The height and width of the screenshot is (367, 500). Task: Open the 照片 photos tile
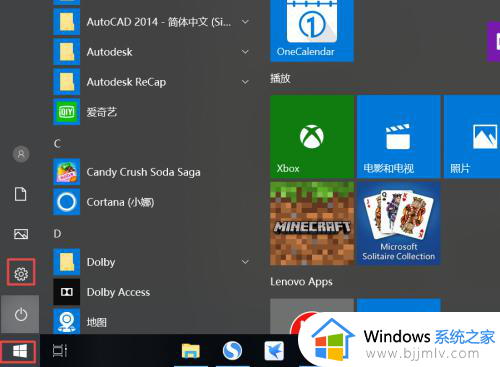pyautogui.click(x=472, y=136)
